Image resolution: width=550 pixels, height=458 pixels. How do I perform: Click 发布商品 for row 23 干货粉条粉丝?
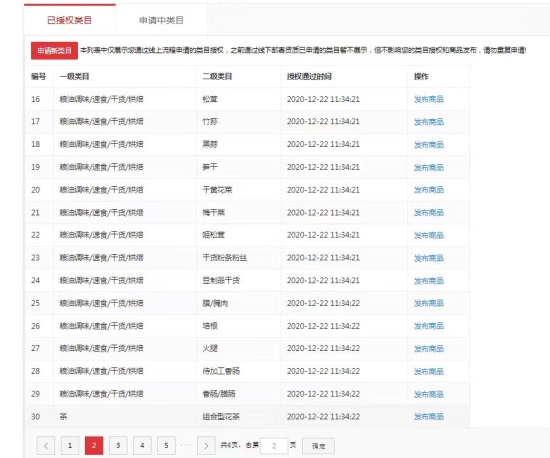coord(429,258)
